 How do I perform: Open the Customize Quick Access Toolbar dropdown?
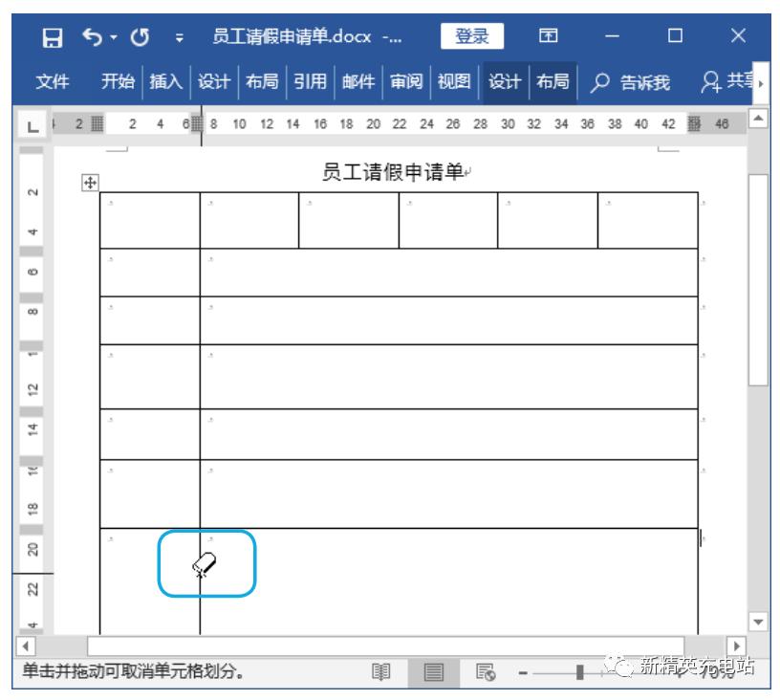click(179, 35)
